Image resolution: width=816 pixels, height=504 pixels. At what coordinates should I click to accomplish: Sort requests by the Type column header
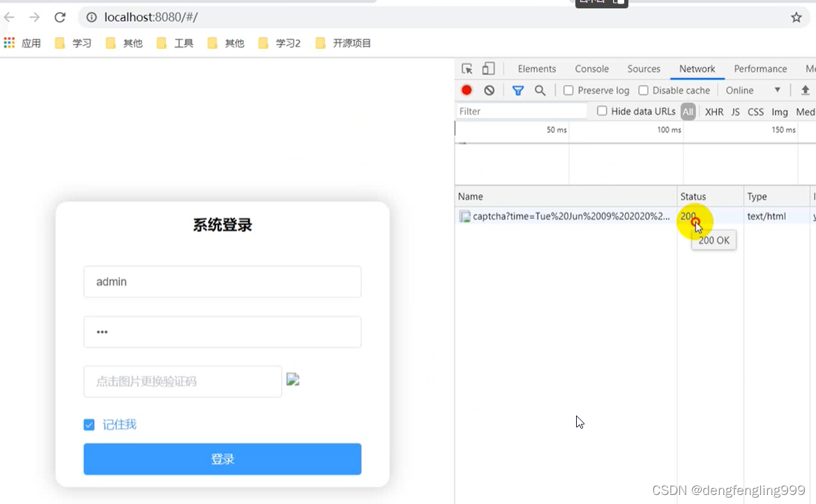pyautogui.click(x=776, y=197)
